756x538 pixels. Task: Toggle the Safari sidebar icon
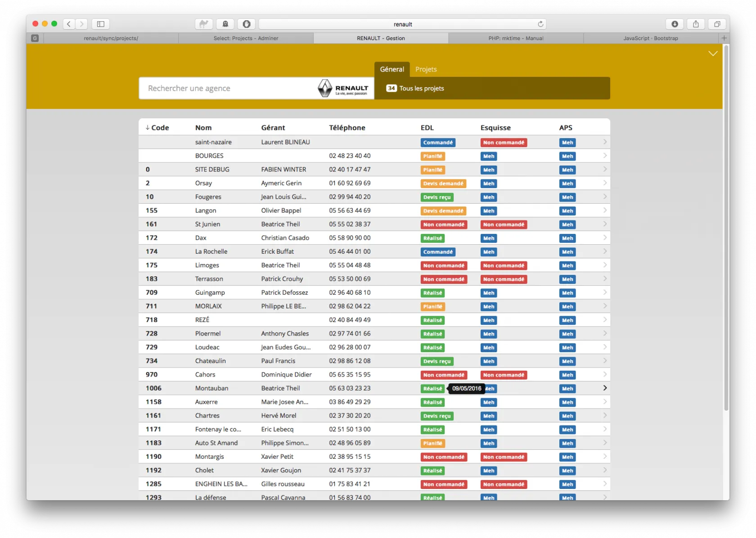pos(101,24)
